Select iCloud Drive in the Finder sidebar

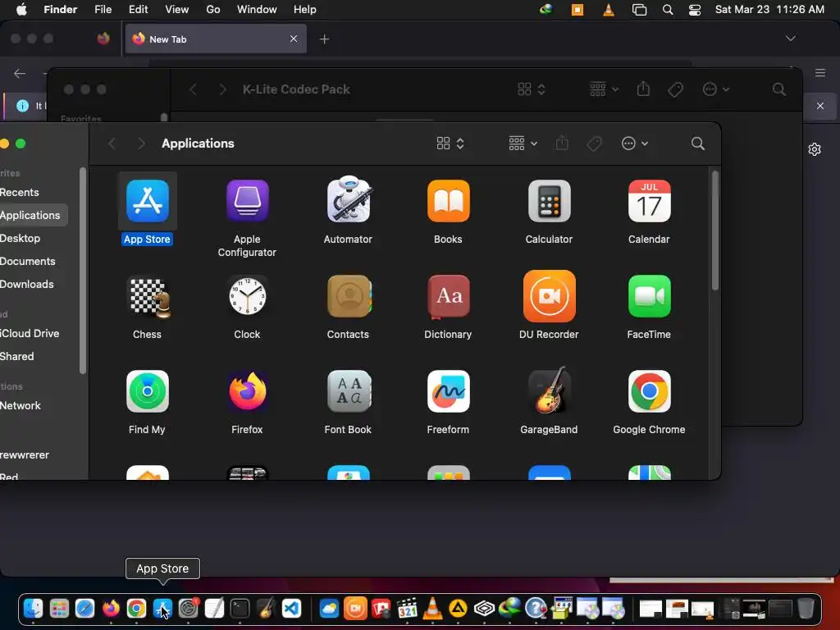pyautogui.click(x=30, y=333)
